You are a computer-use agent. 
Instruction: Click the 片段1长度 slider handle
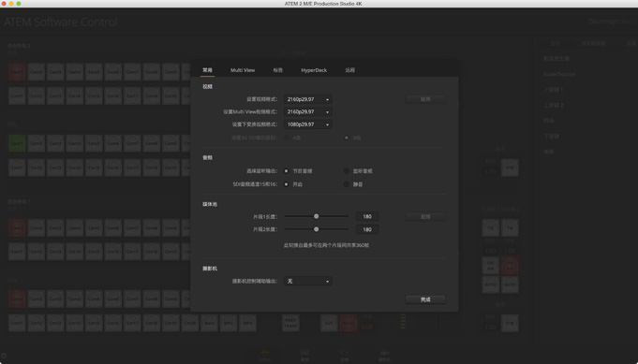[x=316, y=216]
